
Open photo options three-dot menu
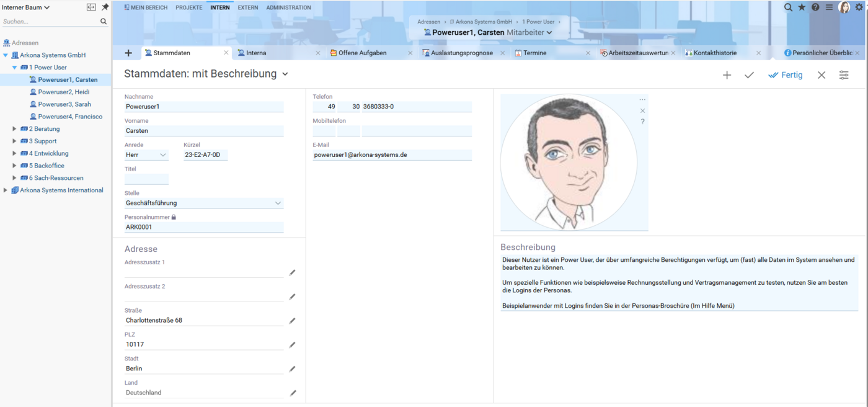642,100
